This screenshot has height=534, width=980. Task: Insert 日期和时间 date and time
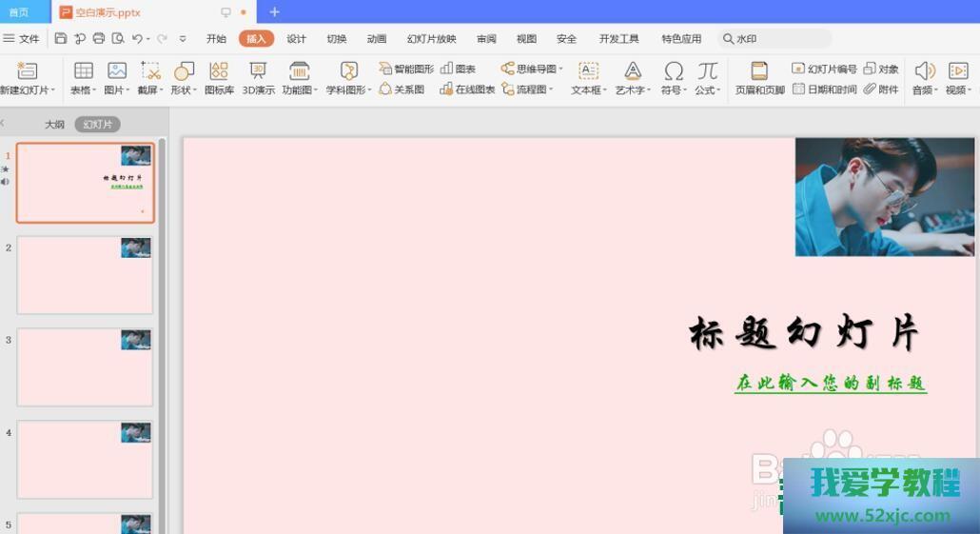[x=824, y=89]
